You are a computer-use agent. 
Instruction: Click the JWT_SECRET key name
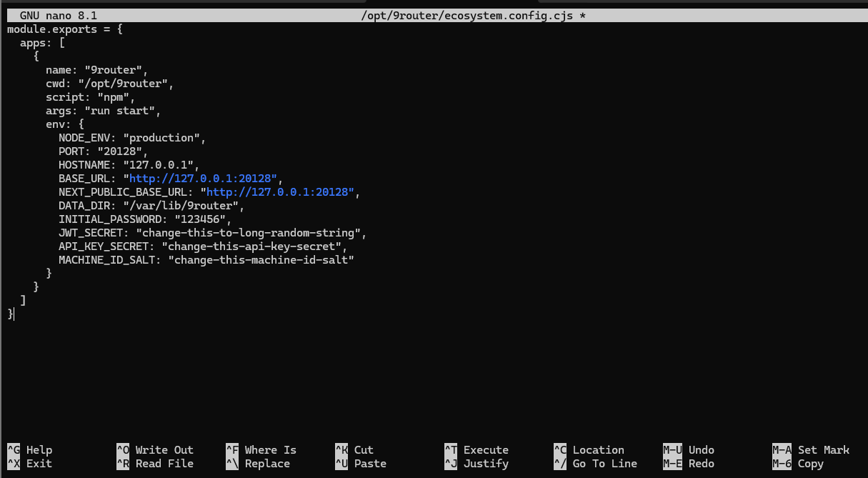(91, 233)
